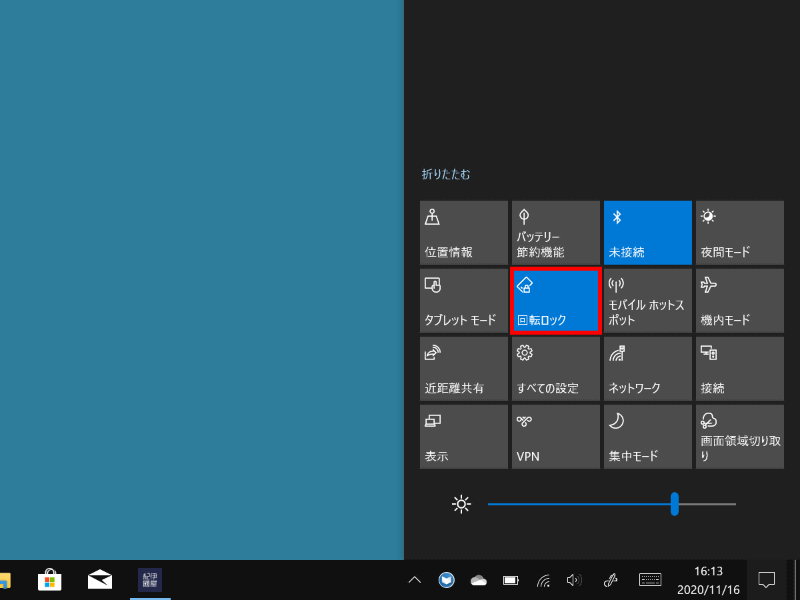Turn on Airplane mode
This screenshot has height=600, width=800.
[739, 300]
